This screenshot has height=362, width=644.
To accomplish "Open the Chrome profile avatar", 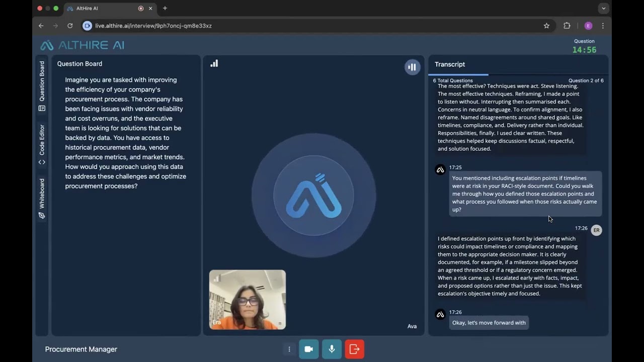I will tap(588, 26).
